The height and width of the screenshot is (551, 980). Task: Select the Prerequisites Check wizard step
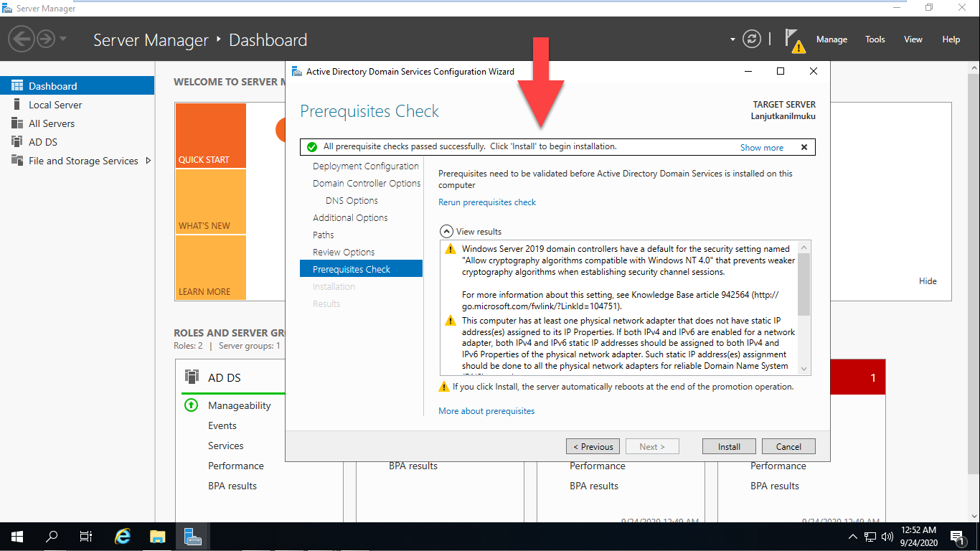tap(361, 269)
